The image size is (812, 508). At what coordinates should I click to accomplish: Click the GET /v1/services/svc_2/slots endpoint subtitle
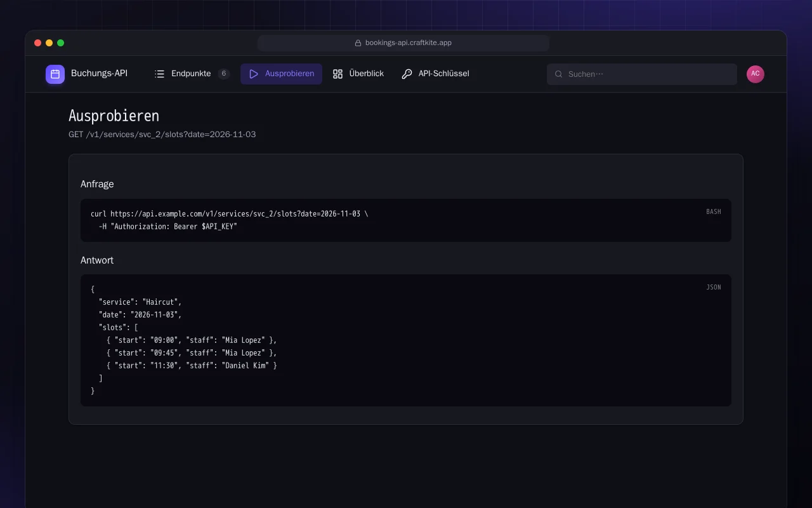162,135
